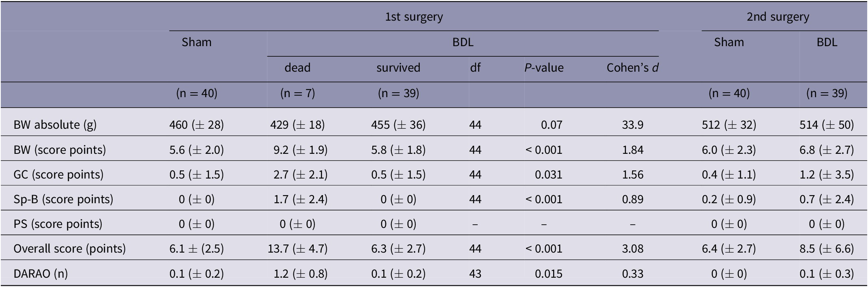The image size is (868, 287).
Task: Click the P-value cell showing 0.031
Action: [x=548, y=174]
